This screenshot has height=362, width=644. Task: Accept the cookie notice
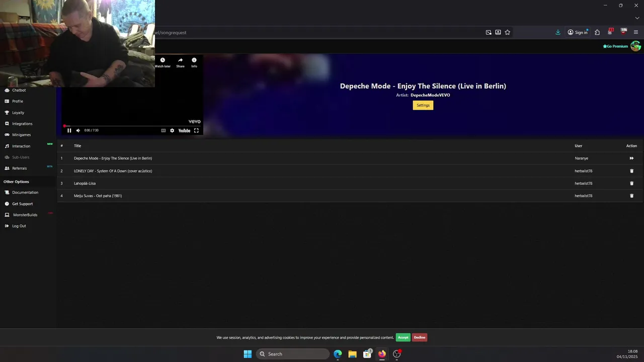(403, 337)
